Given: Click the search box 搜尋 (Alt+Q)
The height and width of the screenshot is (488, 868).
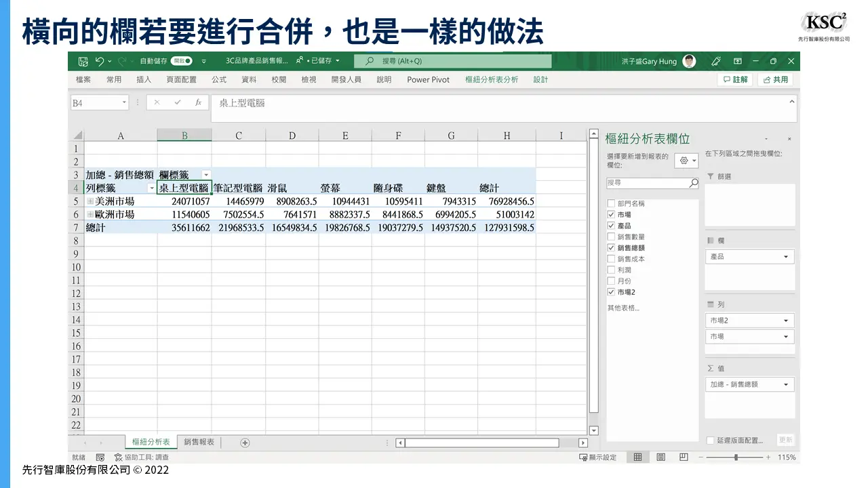Looking at the screenshot, I should coord(452,61).
